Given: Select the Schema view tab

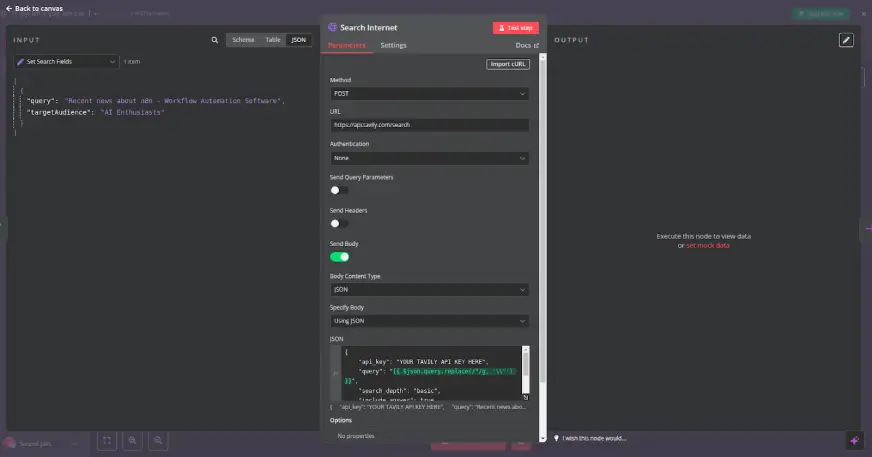Looking at the screenshot, I should click(243, 40).
